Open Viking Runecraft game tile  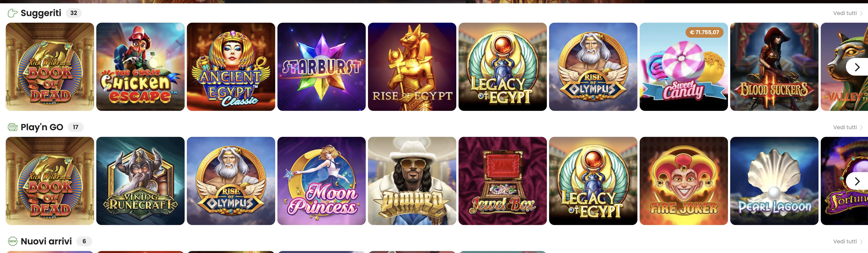pyautogui.click(x=140, y=181)
